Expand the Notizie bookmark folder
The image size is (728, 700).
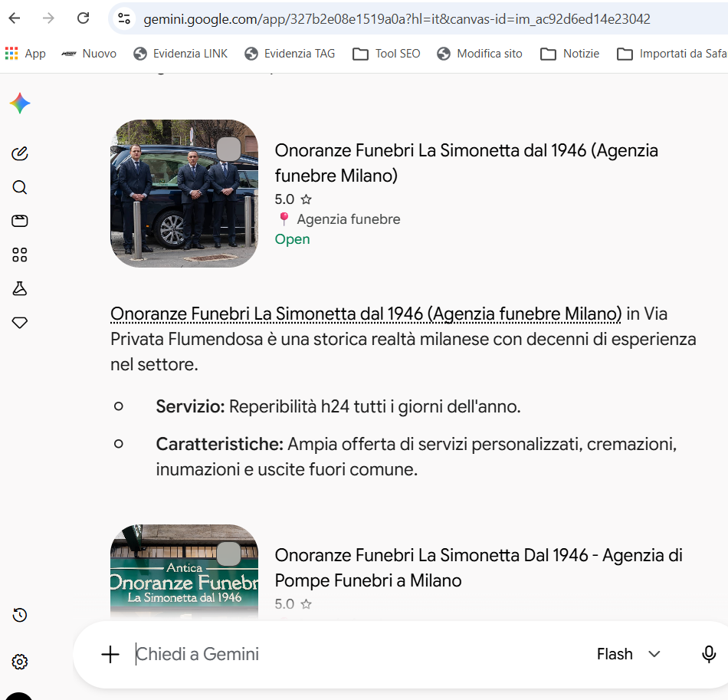point(569,54)
